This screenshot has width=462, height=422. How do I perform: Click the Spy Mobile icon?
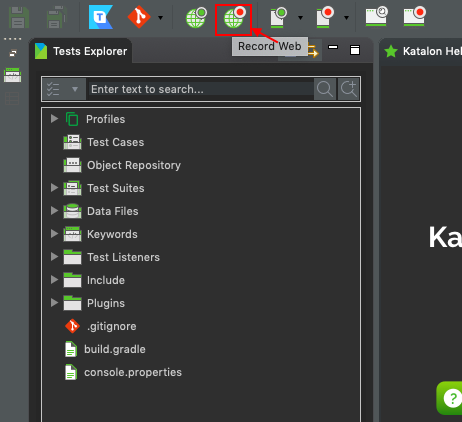pyautogui.click(x=278, y=18)
